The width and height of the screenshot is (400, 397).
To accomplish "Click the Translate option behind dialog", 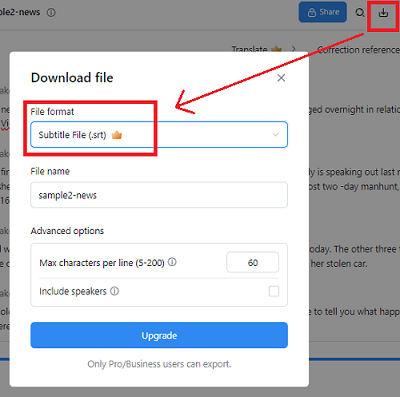I will point(249,49).
